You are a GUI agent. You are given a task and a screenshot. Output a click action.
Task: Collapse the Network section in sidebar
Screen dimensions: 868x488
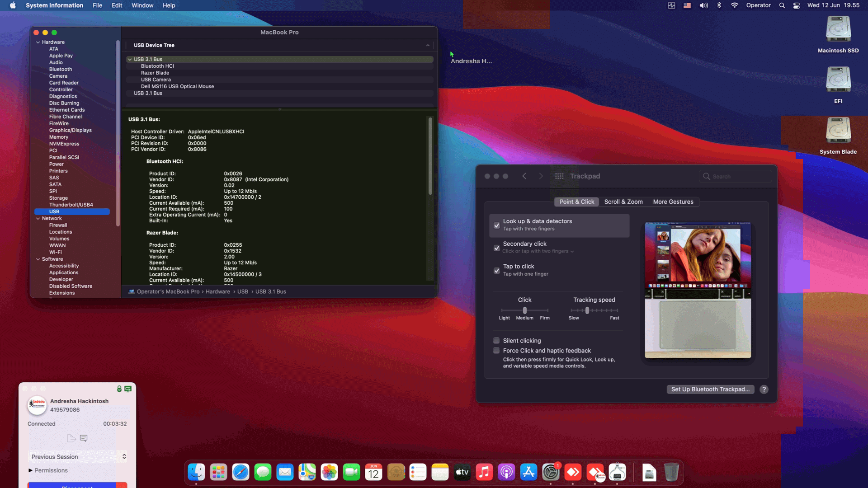tap(38, 218)
